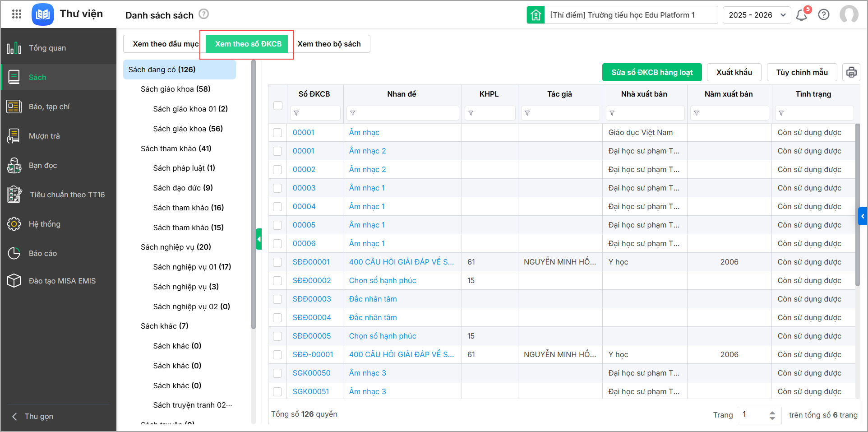
Task: Click the Tùy chỉnh mẫu button
Action: tap(802, 72)
